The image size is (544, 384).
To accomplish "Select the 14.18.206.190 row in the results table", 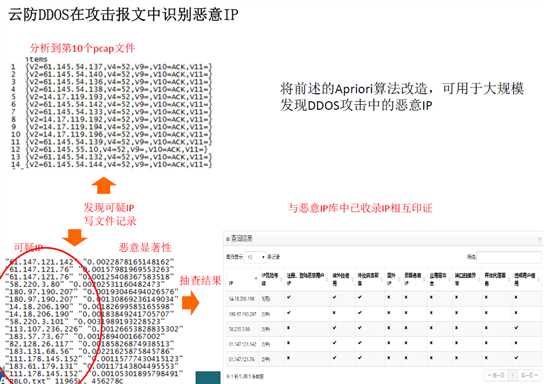I will 383,298.
